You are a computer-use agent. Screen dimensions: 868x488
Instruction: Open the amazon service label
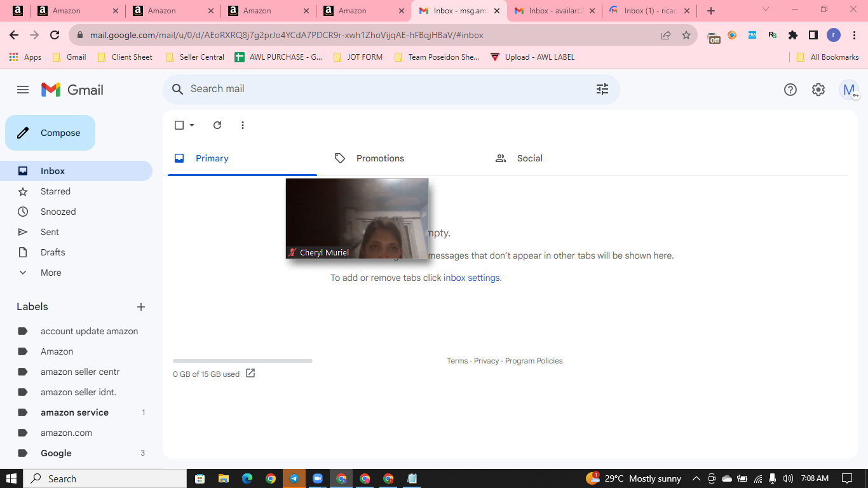(x=76, y=412)
